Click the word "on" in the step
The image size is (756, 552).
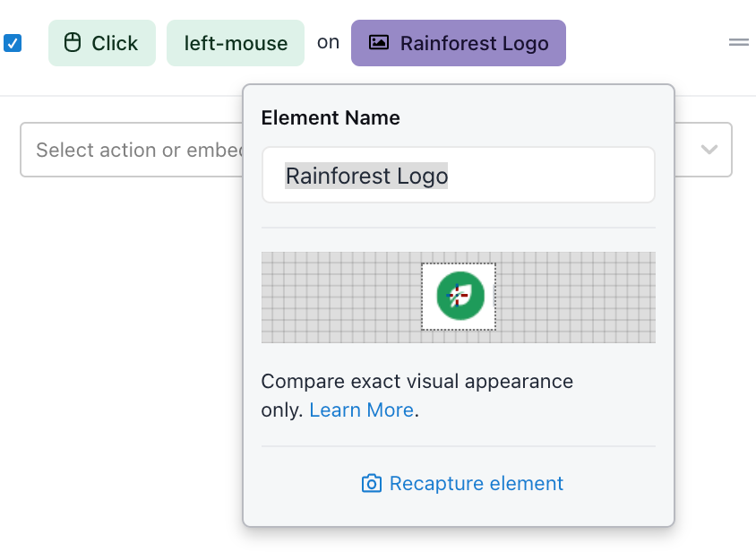(329, 42)
